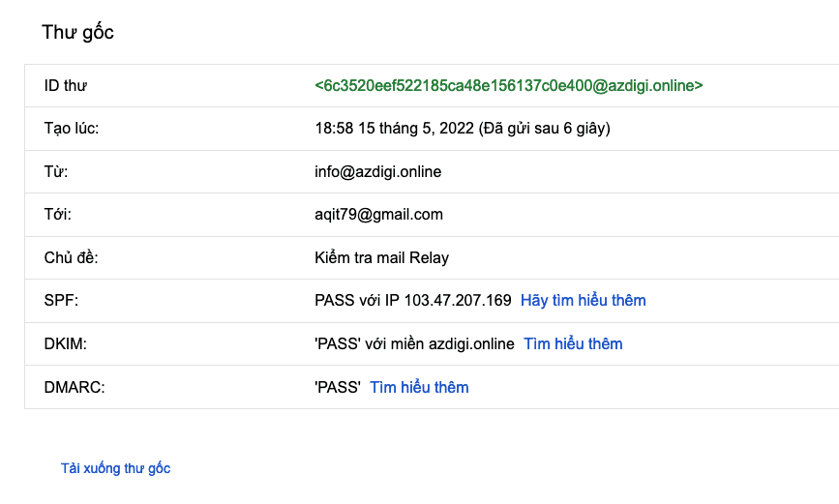The height and width of the screenshot is (504, 839).
Task: Click the "ID thư" row label
Action: [66, 86]
